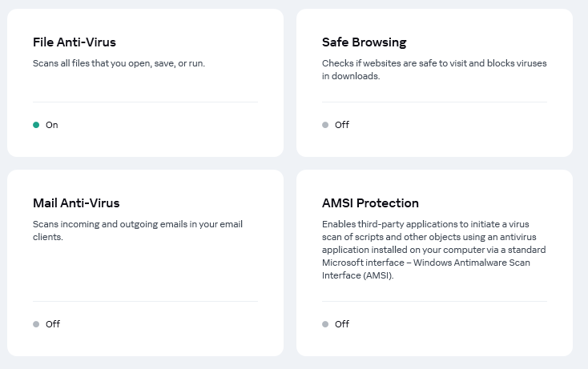Click the Mail Anti-Virus "Off" status text
Screen dimensions: 588x369
[x=53, y=324]
